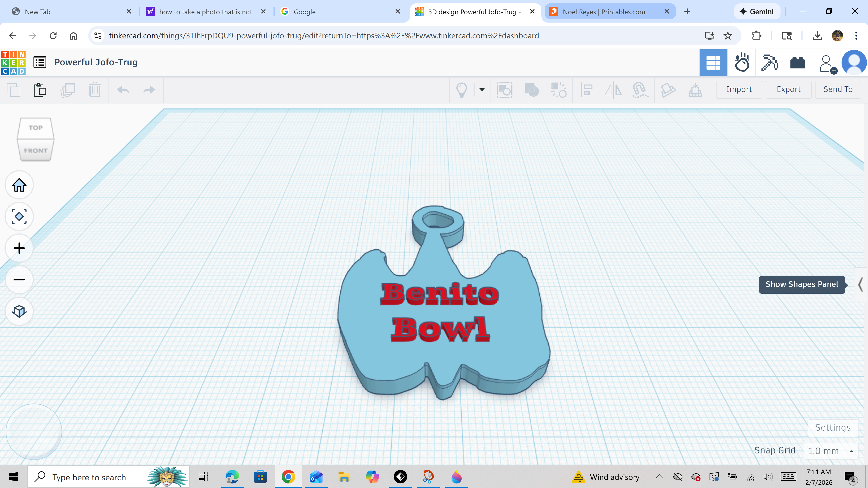
Task: Open the user profile avatar
Action: click(x=854, y=63)
